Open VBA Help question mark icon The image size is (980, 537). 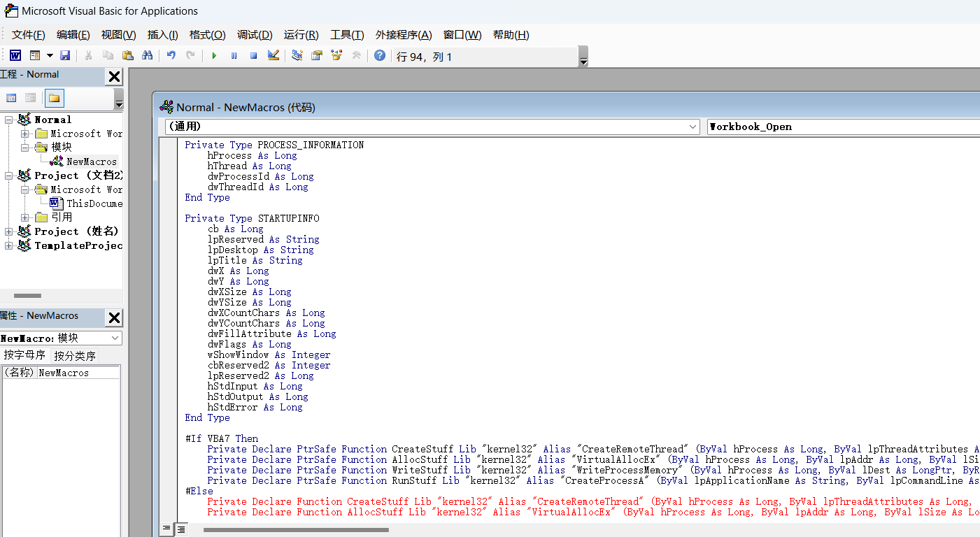point(380,55)
